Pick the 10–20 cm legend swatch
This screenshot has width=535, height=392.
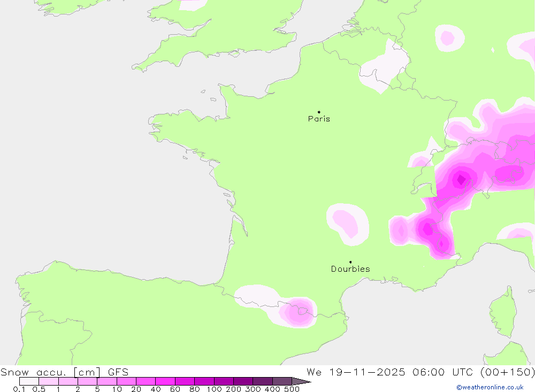pos(126,381)
